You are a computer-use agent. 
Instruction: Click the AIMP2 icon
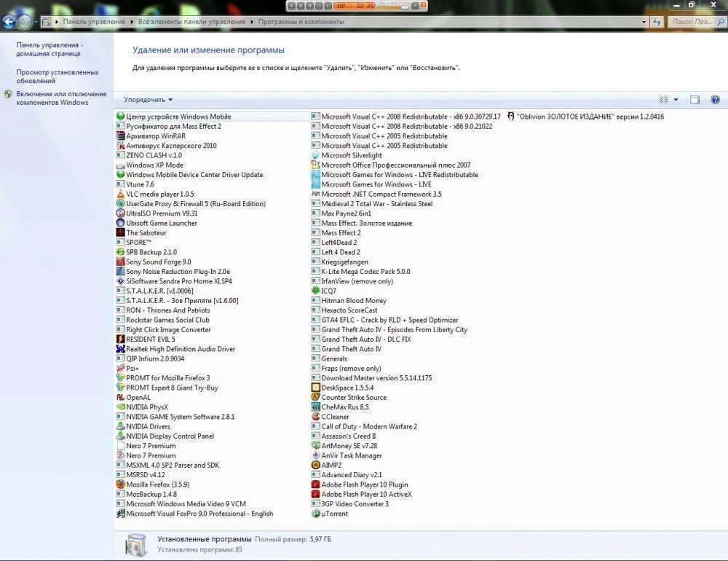[x=316, y=465]
